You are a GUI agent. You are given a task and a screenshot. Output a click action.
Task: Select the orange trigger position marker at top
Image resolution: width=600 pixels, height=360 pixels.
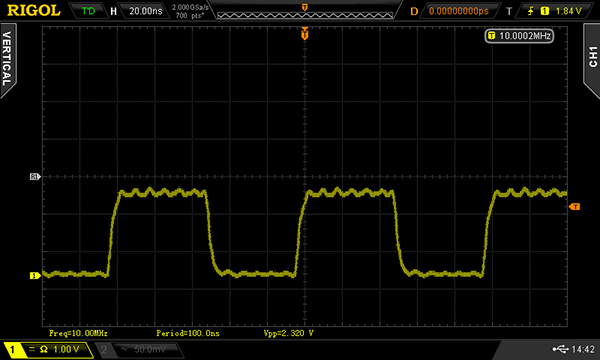(305, 34)
